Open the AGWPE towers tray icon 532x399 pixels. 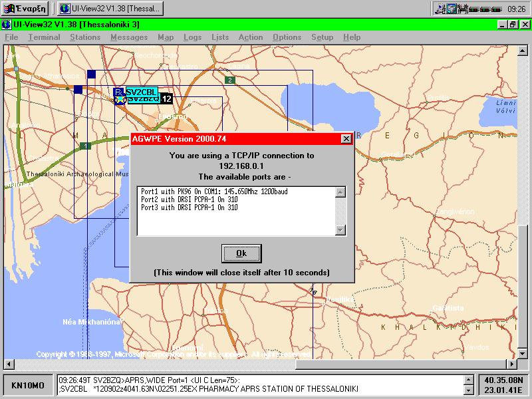coord(462,9)
